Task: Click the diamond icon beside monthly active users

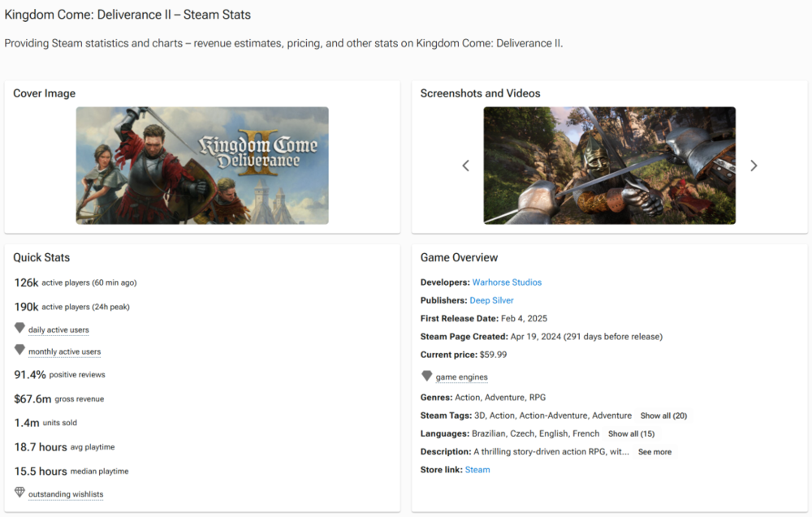Action: 19,351
